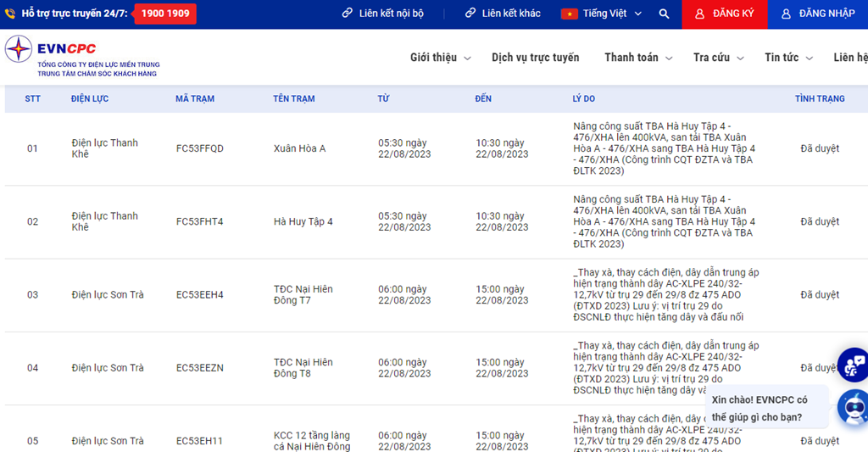Click the chatbot greeting bubble
This screenshot has width=868, height=452.
coord(765,408)
